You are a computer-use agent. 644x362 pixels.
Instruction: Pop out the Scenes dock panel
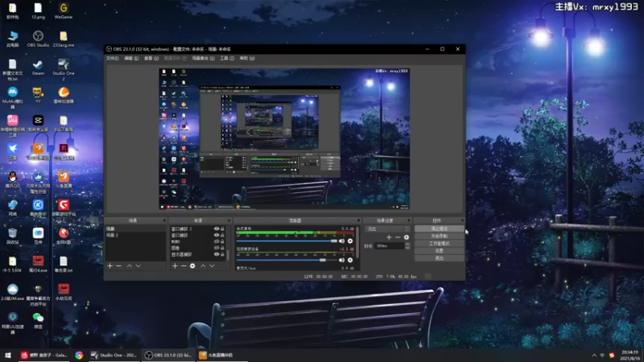click(164, 220)
